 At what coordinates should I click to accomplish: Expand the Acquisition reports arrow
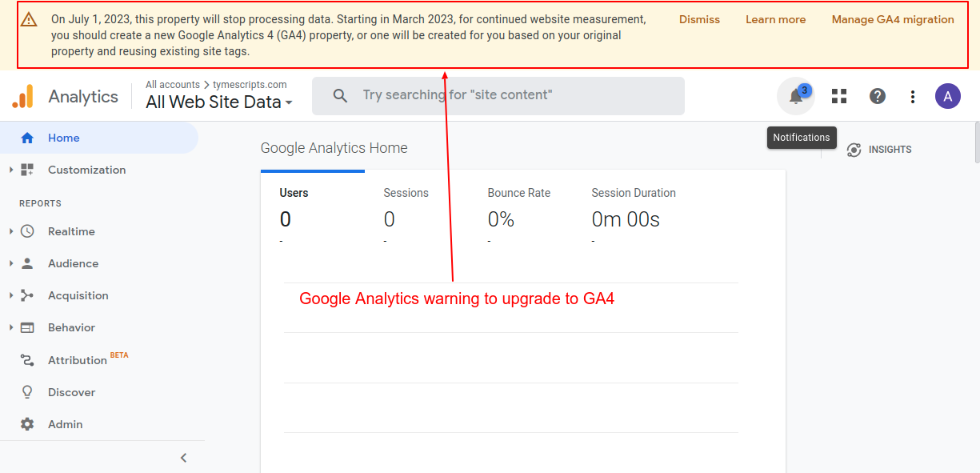[10, 295]
